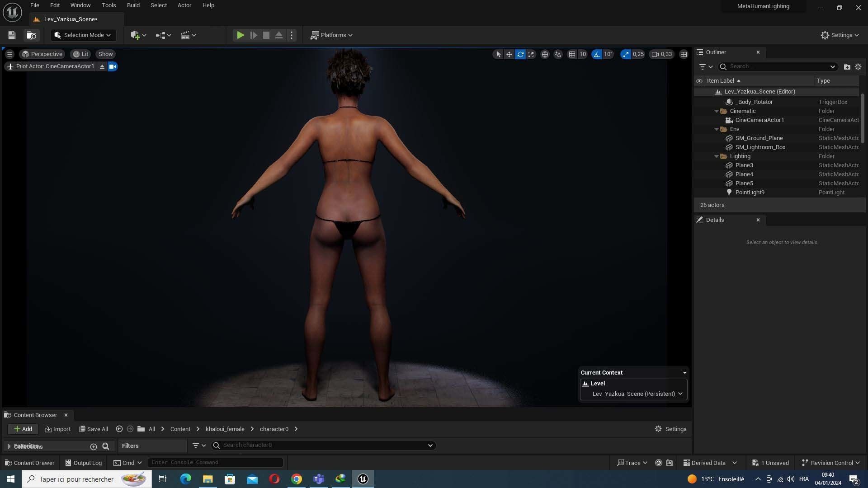Change the Lit view mode
The height and width of the screenshot is (488, 868).
tap(81, 54)
